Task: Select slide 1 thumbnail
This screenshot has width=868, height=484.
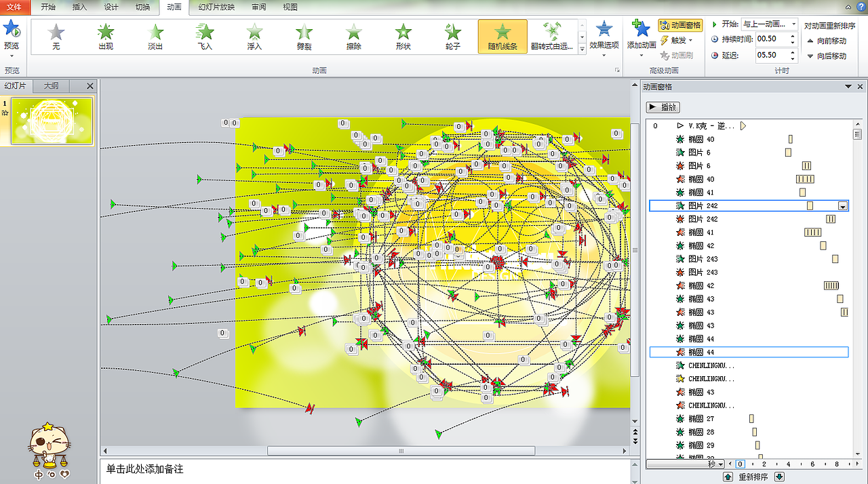Action: point(52,121)
